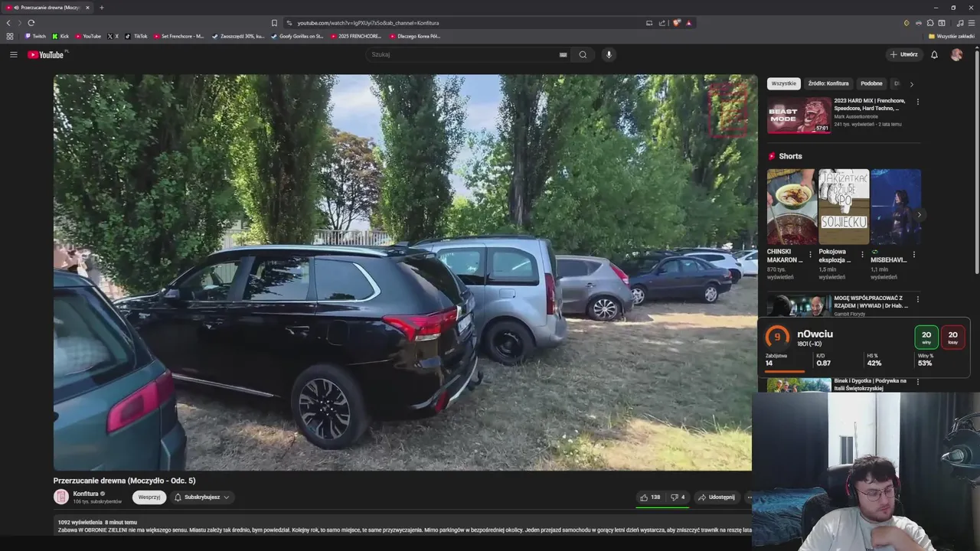
Task: Show next shorts with arrow
Action: coord(920,215)
